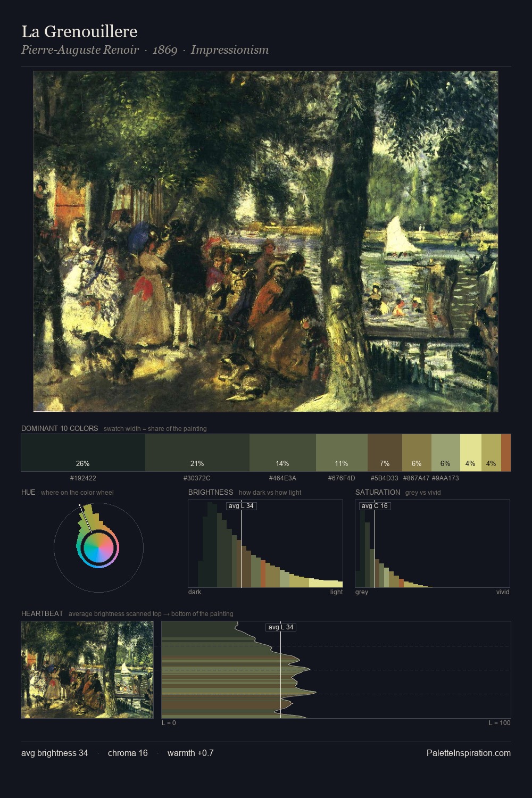Click the hex label #192422
Viewport: 532px width, 798px height.
(83, 478)
